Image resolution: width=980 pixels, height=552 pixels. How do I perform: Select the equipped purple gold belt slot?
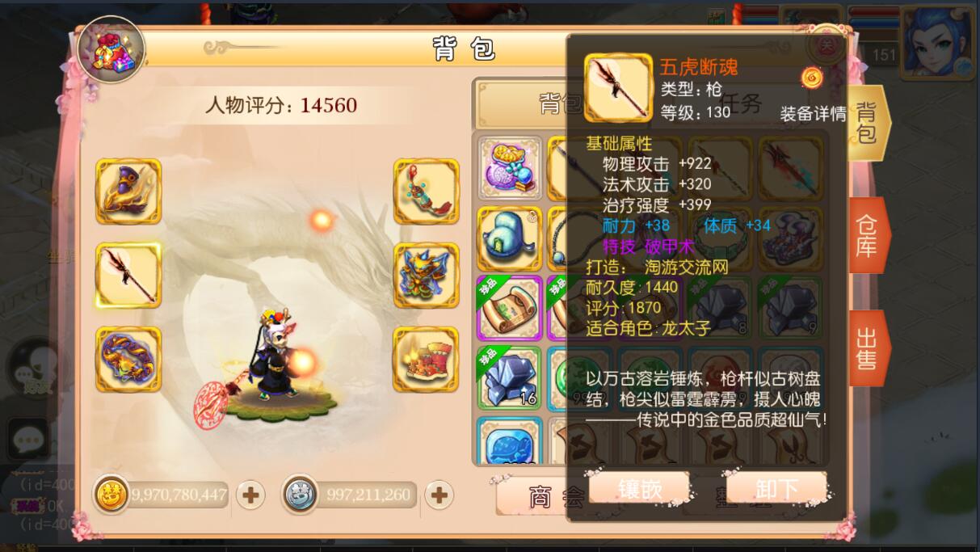point(128,360)
